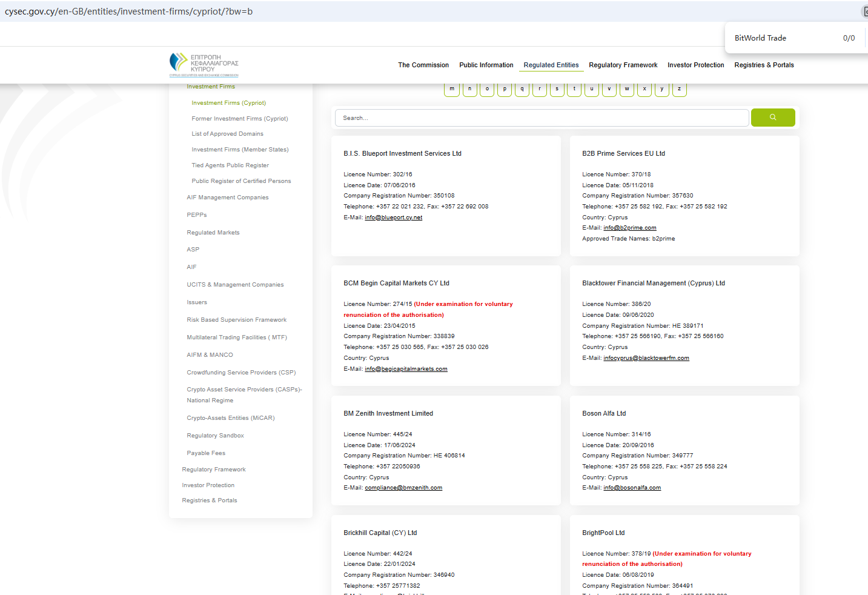The image size is (868, 595).
Task: Open Regulatory Sandbox sidebar item
Action: pos(215,436)
